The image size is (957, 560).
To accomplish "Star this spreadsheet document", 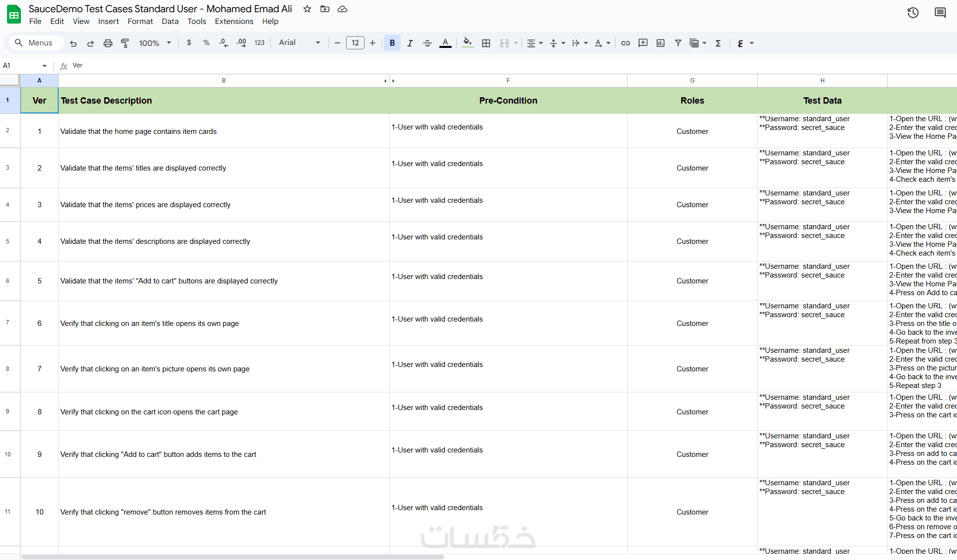I will point(307,9).
